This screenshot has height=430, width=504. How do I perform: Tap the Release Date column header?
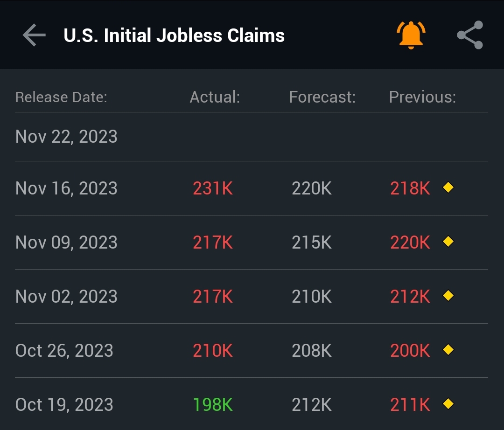pyautogui.click(x=61, y=97)
